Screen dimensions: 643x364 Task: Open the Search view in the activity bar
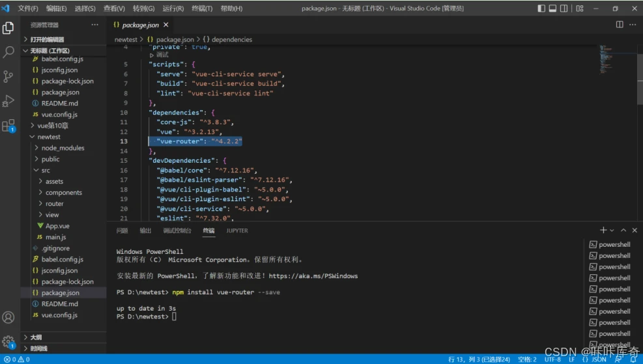point(8,52)
